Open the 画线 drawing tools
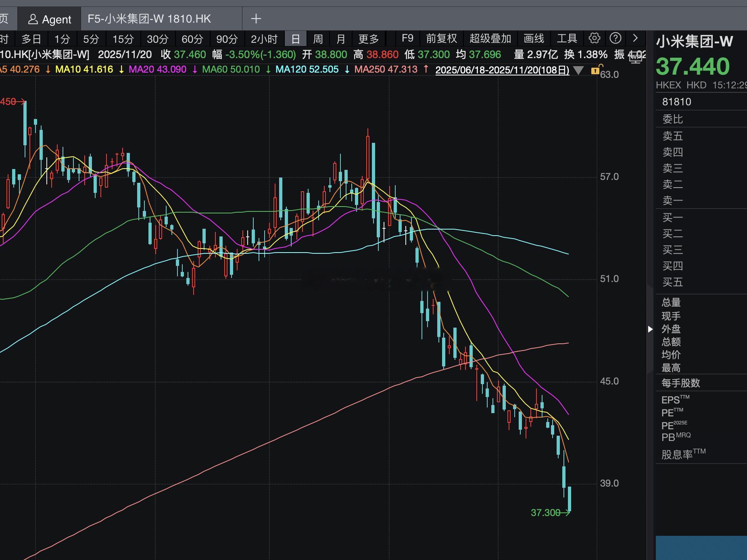747x560 pixels. [x=533, y=39]
